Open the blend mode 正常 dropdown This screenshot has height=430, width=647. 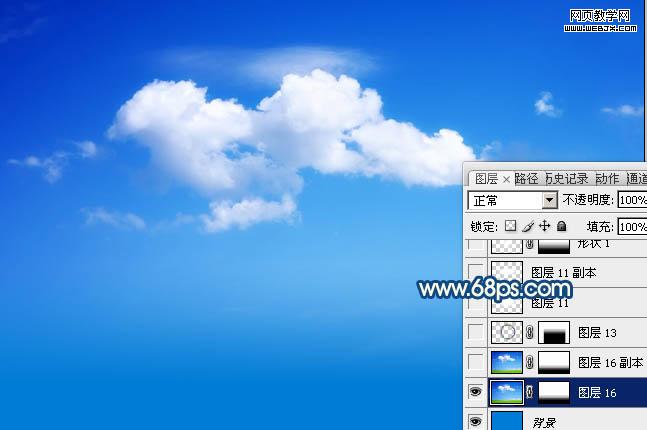pos(549,201)
